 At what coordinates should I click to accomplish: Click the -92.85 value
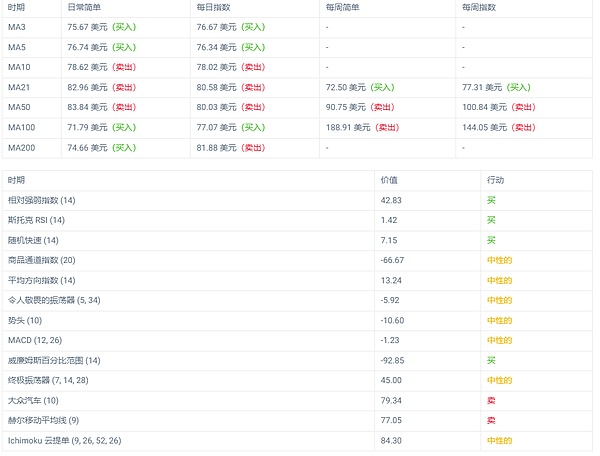392,361
